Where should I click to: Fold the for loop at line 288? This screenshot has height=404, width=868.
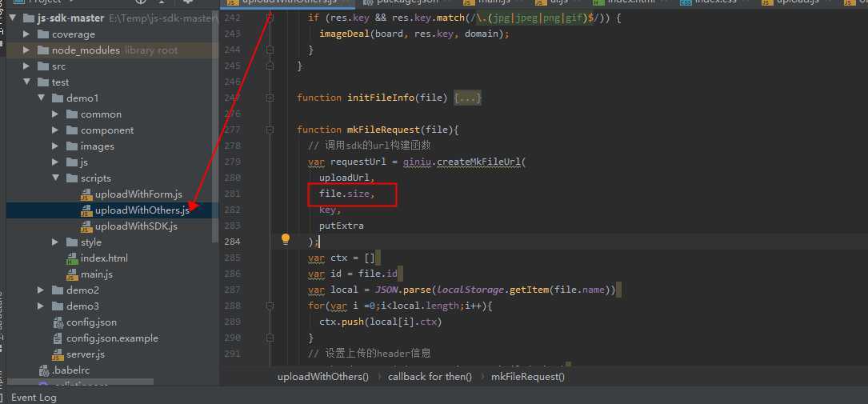[270, 306]
